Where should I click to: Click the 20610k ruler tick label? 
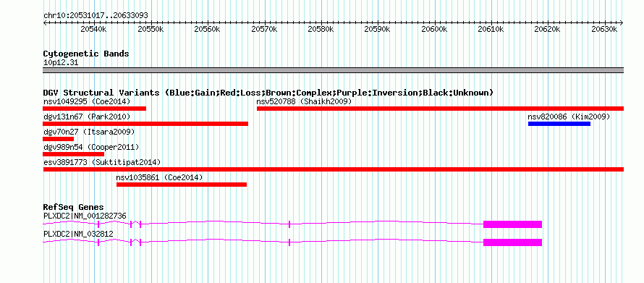coord(491,29)
